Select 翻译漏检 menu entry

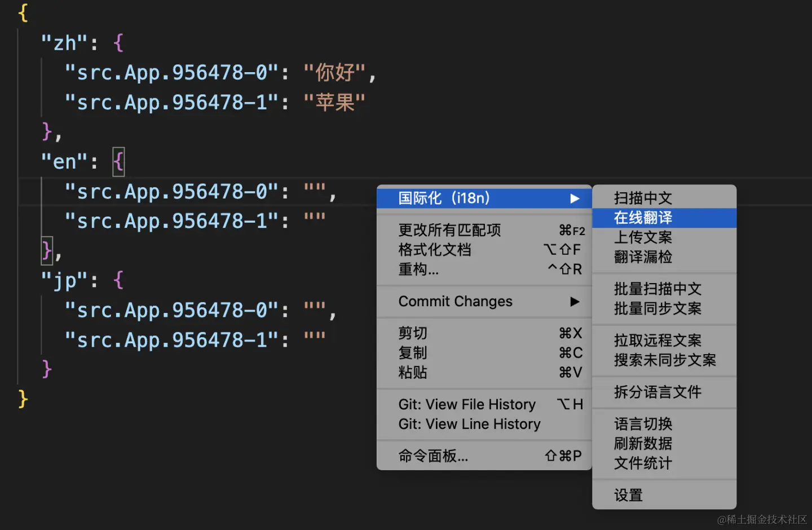click(x=664, y=257)
